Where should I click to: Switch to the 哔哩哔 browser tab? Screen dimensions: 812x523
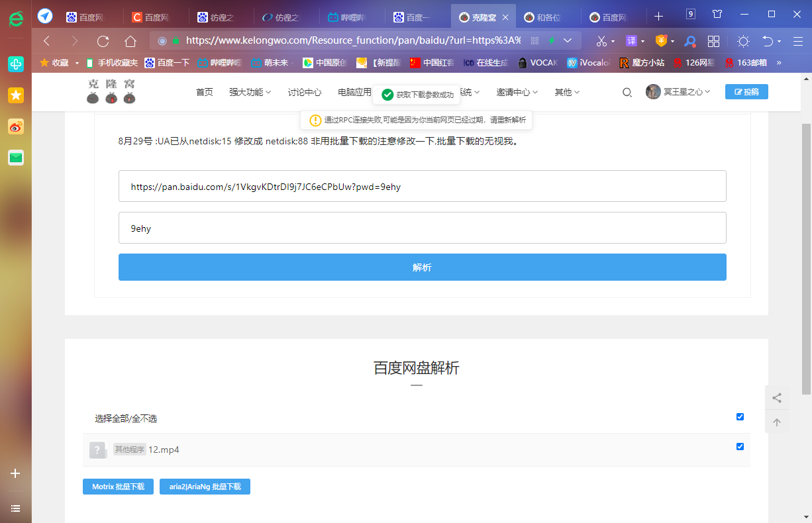pyautogui.click(x=350, y=17)
